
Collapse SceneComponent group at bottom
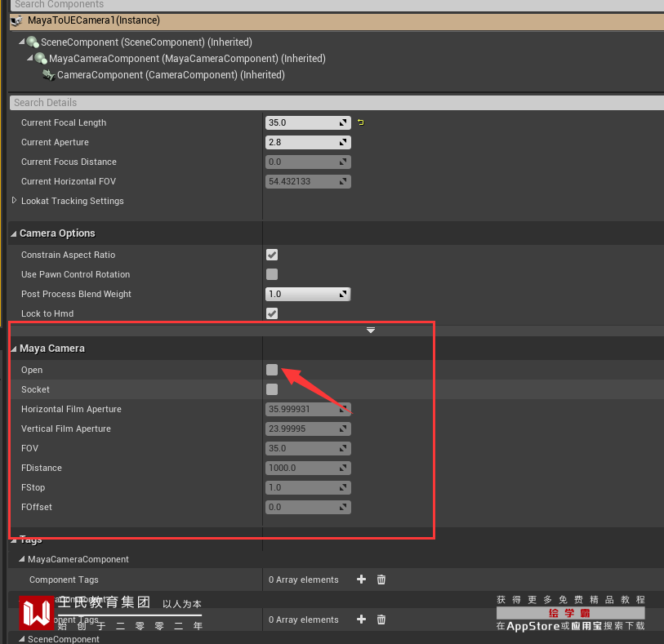(21, 639)
